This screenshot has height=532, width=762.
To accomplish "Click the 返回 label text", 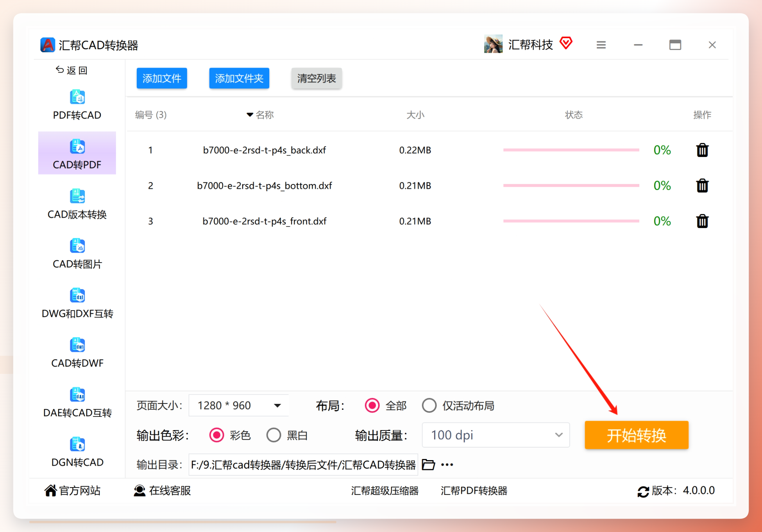I will pos(77,70).
